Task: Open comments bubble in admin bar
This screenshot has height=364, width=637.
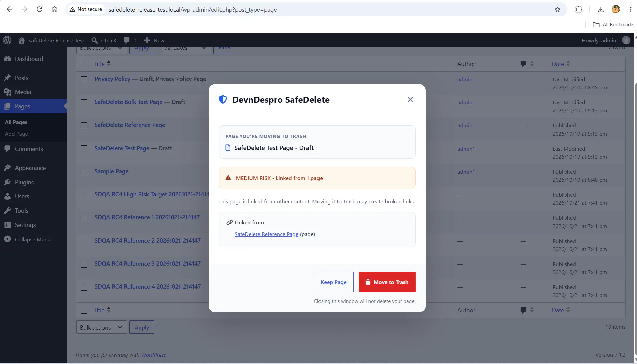Action: click(x=130, y=40)
